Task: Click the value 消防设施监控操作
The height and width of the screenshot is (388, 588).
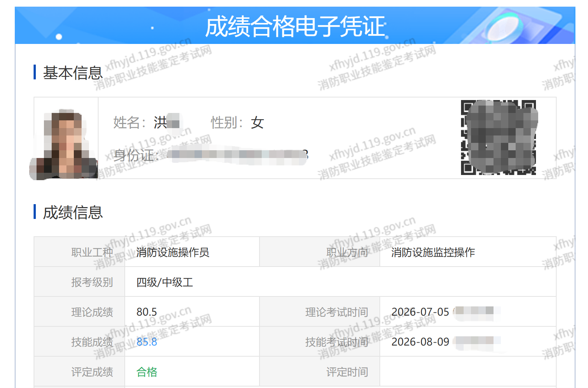Action: click(x=433, y=252)
